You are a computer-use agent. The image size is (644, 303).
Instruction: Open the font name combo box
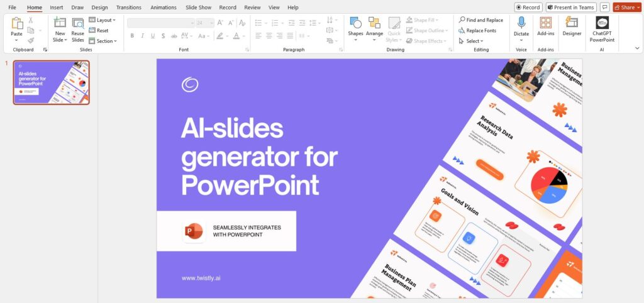click(161, 23)
